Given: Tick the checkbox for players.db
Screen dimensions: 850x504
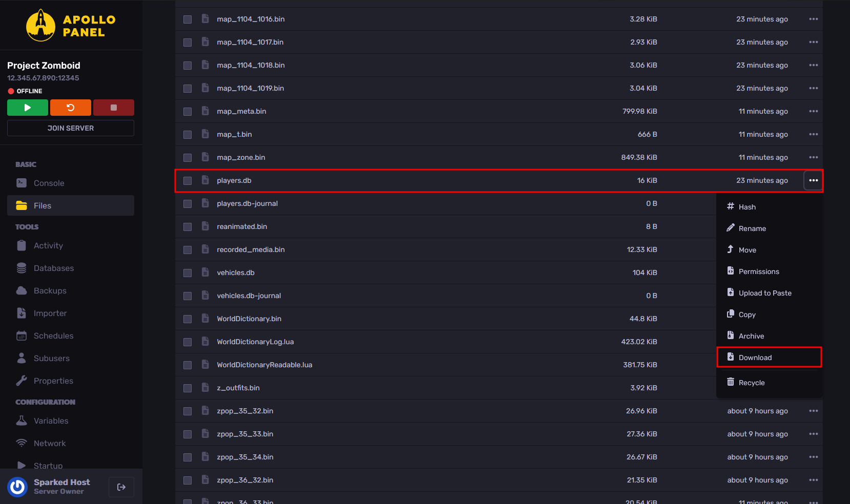Looking at the screenshot, I should click(188, 181).
